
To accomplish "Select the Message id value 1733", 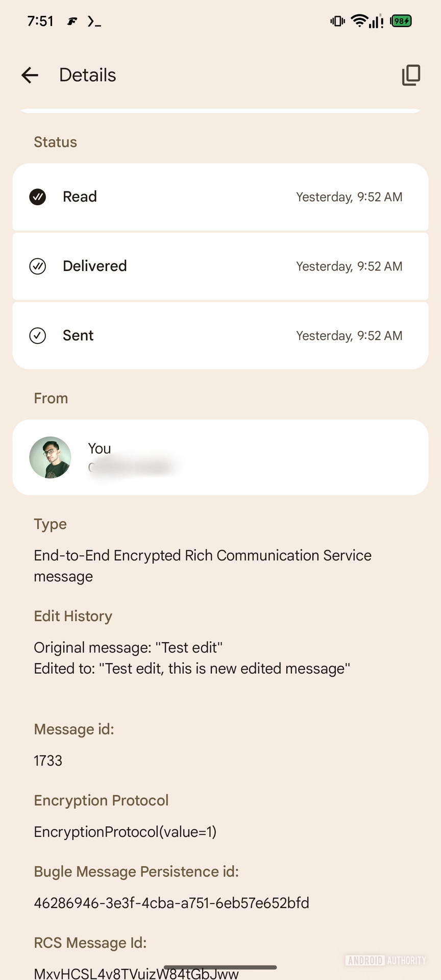I will (47, 761).
